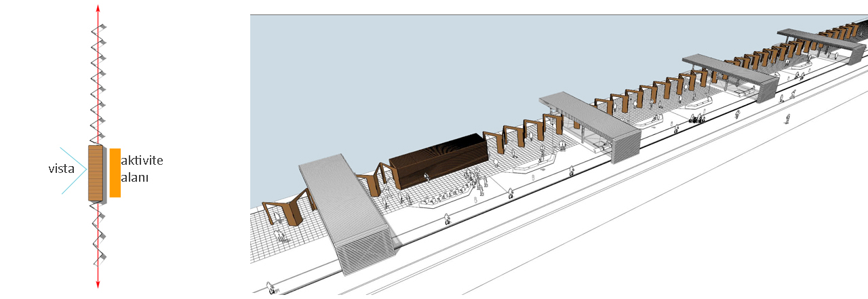Click the "vista" text label
Viewport: 868px width, 299px height.
(61, 169)
